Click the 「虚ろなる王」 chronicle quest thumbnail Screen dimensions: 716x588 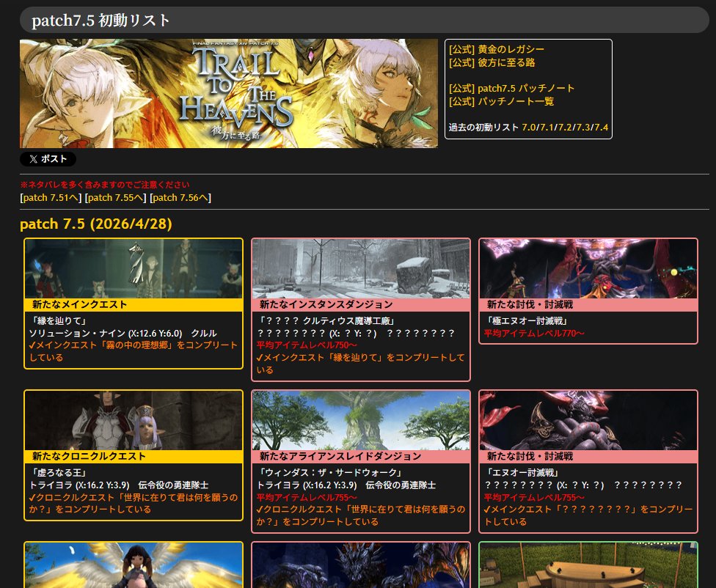[134, 419]
